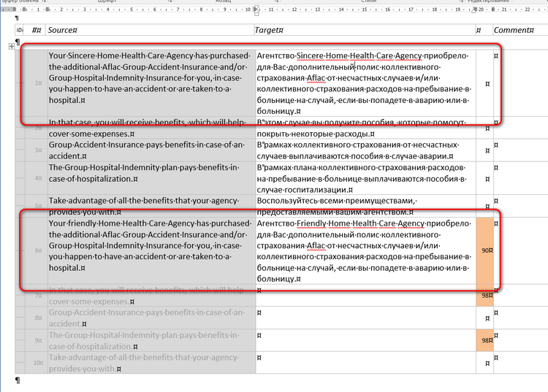548x392 pixels.
Task: Place cursor in the 'Агентство Sincere Home Health' target cell
Action: pos(365,83)
